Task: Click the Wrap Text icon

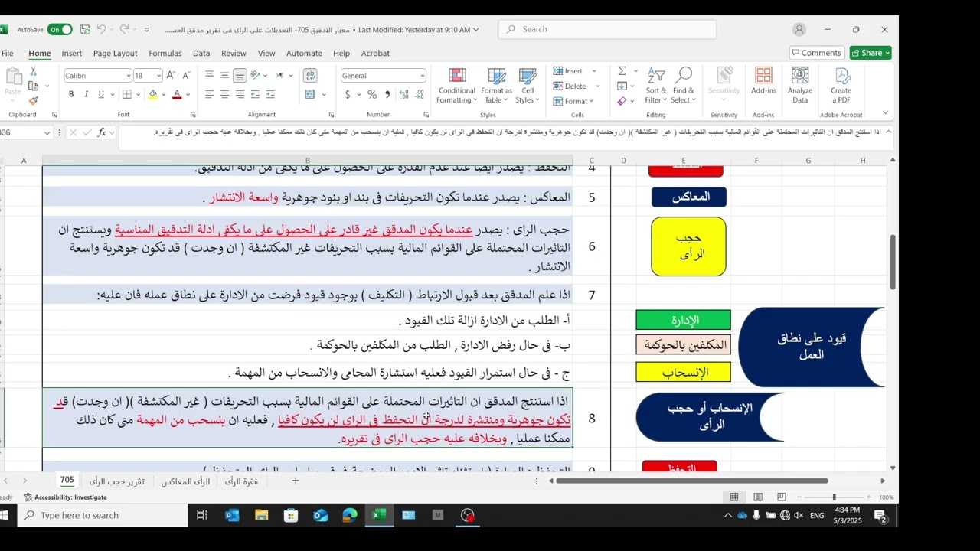Action: pos(310,75)
